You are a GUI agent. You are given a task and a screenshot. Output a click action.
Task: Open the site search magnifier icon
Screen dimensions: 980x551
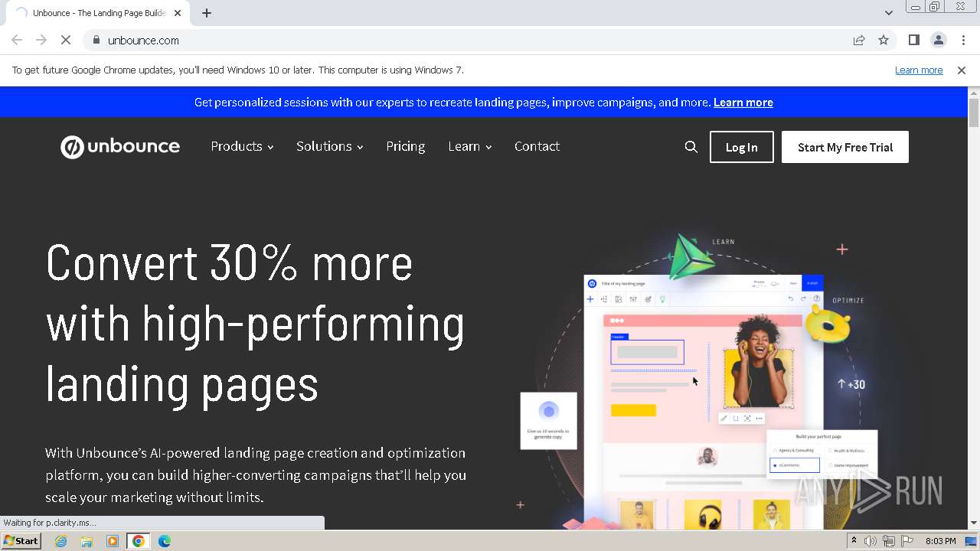pyautogui.click(x=691, y=147)
